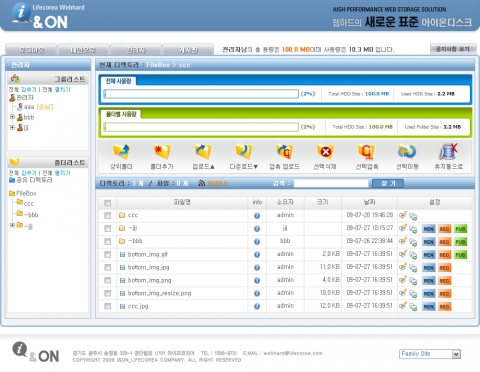Click the 찾기 search button
Viewport: 480px width, 372px height.
coord(388,183)
